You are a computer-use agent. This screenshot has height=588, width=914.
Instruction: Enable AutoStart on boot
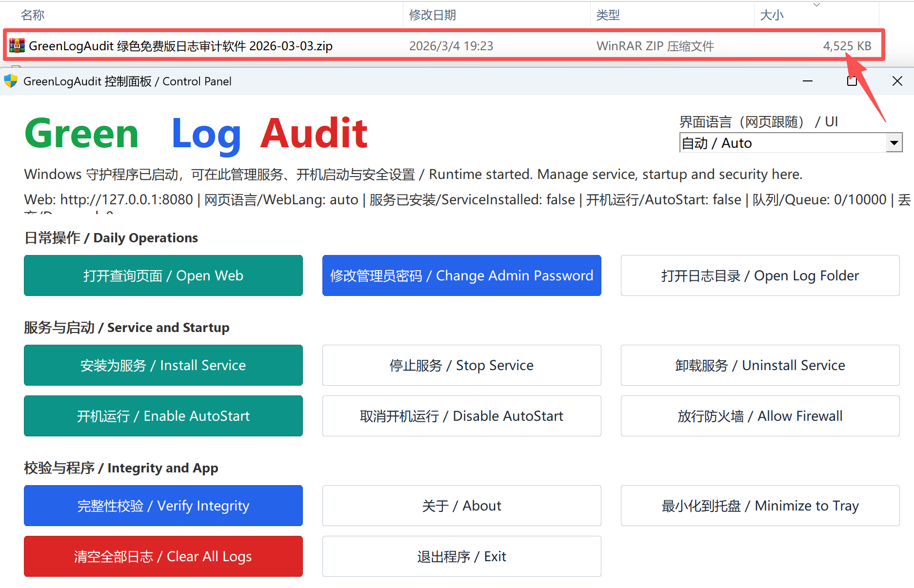(163, 416)
